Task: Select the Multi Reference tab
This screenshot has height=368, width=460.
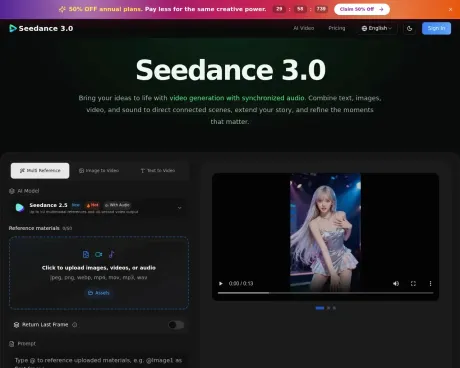Action: click(40, 171)
